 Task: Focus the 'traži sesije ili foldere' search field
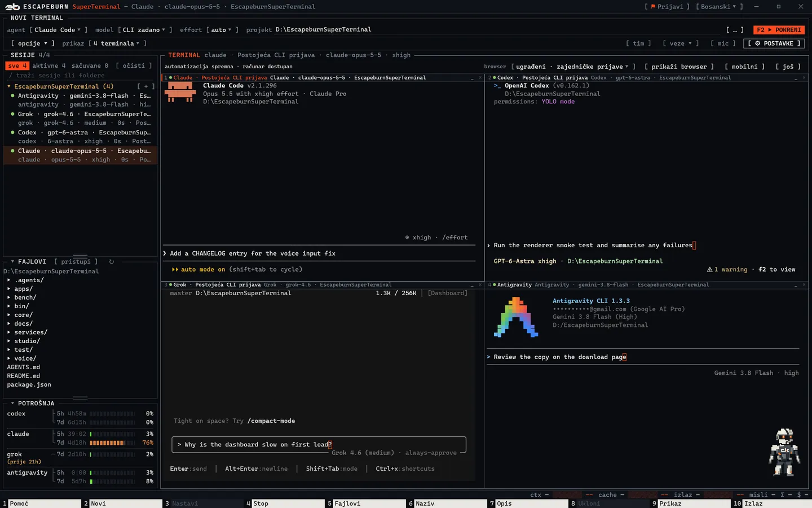(80, 76)
